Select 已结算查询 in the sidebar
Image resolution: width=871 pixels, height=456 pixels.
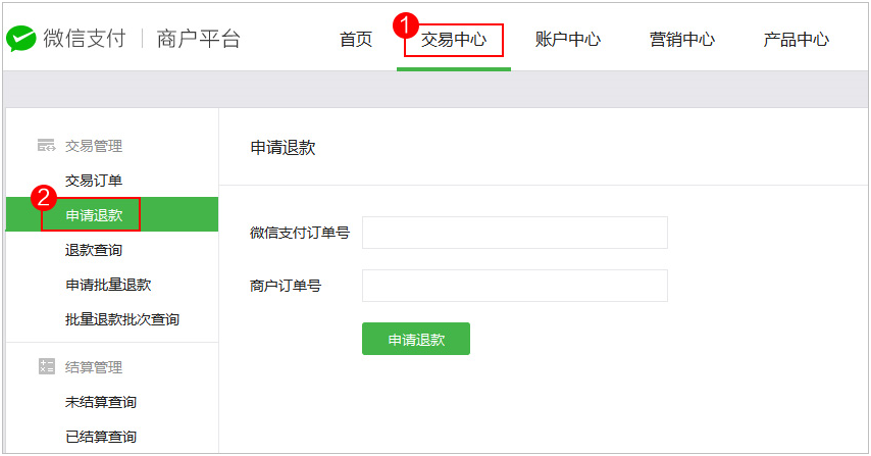pyautogui.click(x=101, y=437)
